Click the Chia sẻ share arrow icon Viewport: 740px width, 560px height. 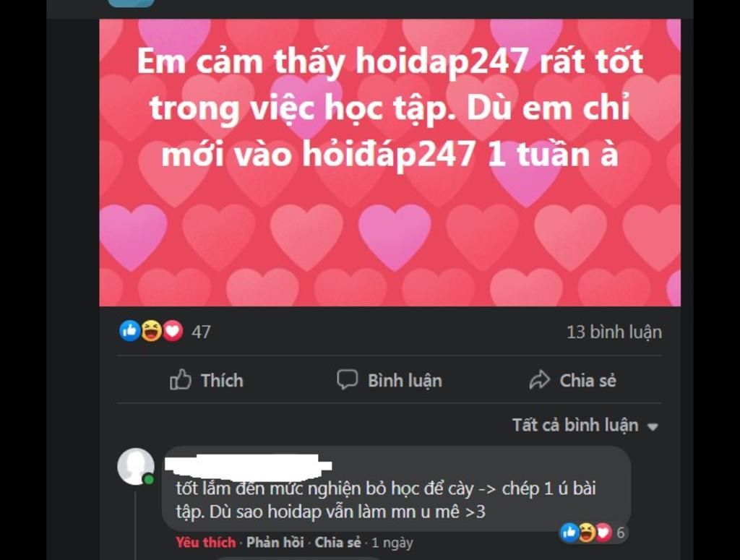tap(539, 380)
